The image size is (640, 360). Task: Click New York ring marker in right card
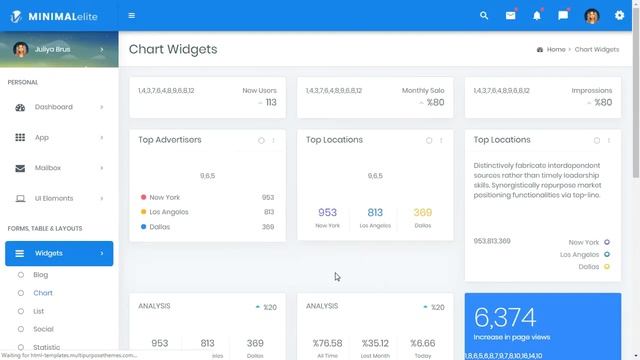(607, 242)
